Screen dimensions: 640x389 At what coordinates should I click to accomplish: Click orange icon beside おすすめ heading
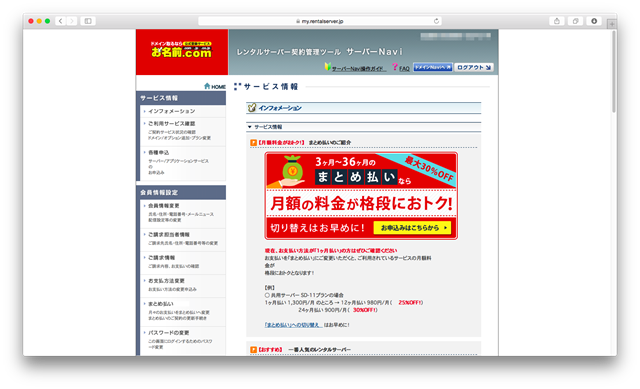coord(253,350)
